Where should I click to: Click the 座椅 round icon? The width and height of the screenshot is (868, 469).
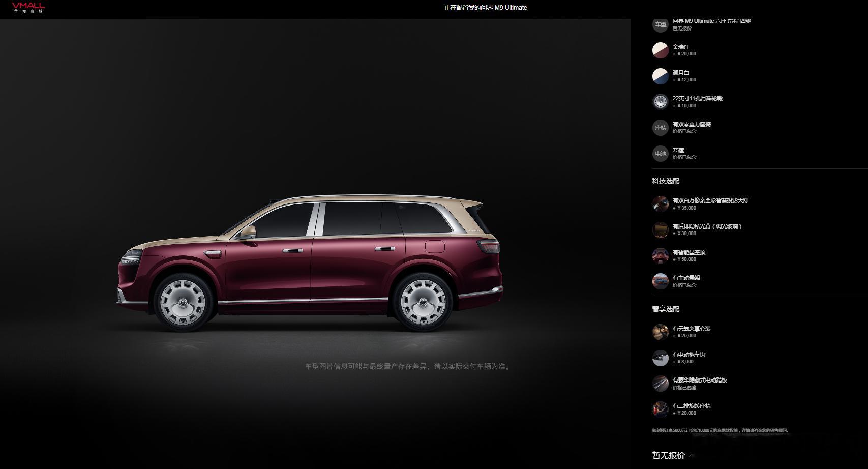661,128
